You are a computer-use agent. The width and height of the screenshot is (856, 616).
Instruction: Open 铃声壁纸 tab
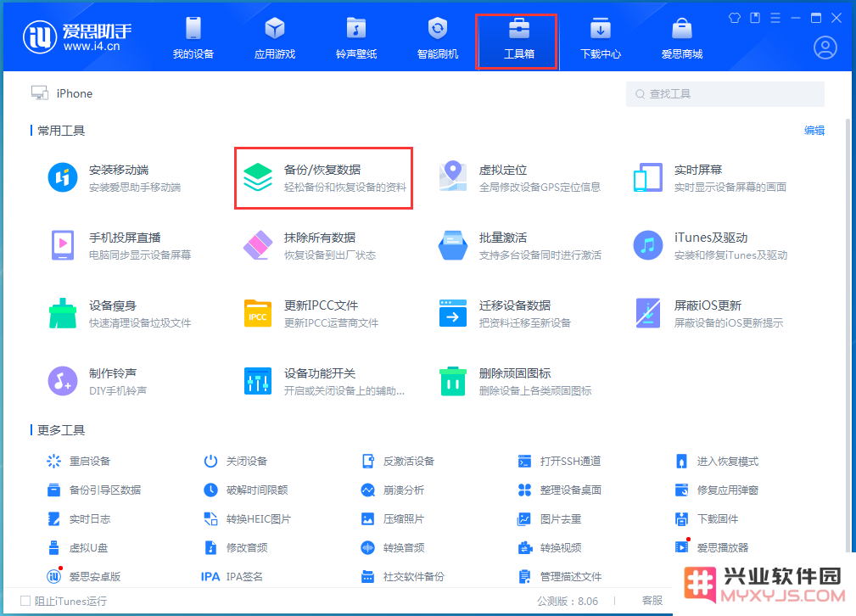point(356,38)
